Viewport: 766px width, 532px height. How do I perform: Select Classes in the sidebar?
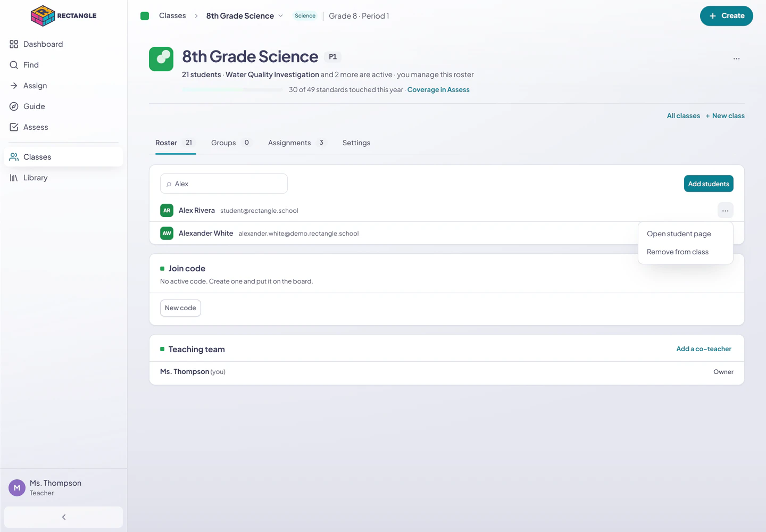[63, 157]
